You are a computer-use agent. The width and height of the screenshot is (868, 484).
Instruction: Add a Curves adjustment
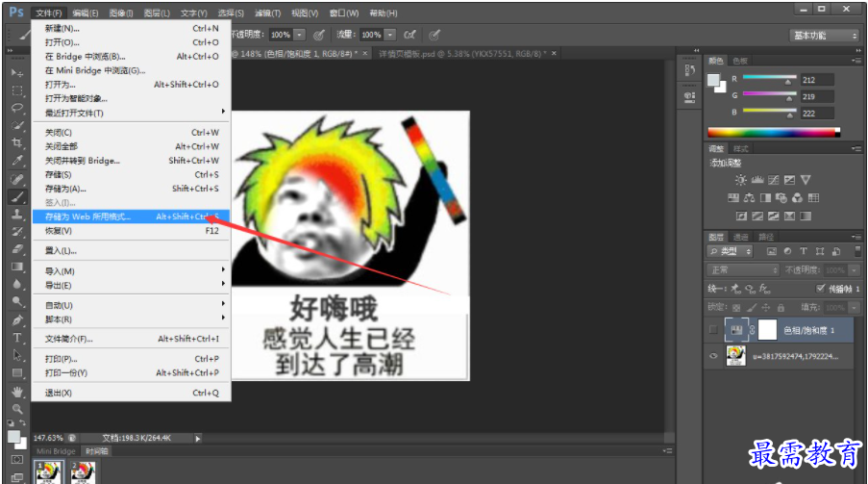coord(774,180)
